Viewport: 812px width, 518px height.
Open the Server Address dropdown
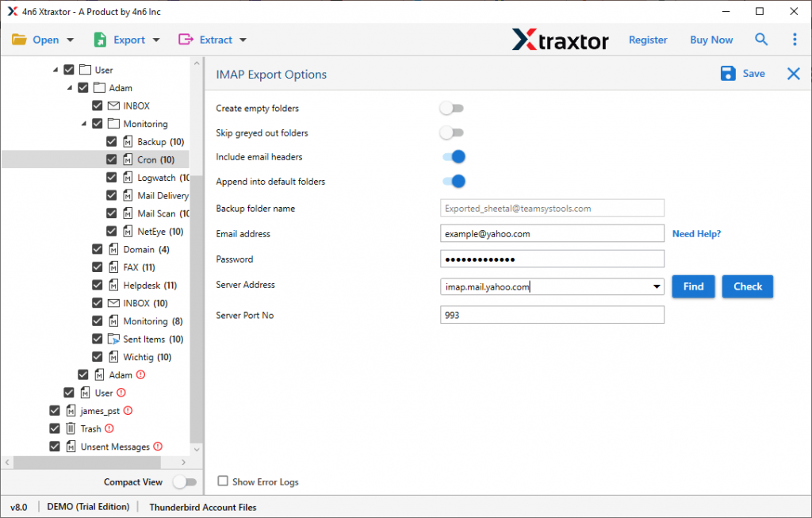[657, 286]
